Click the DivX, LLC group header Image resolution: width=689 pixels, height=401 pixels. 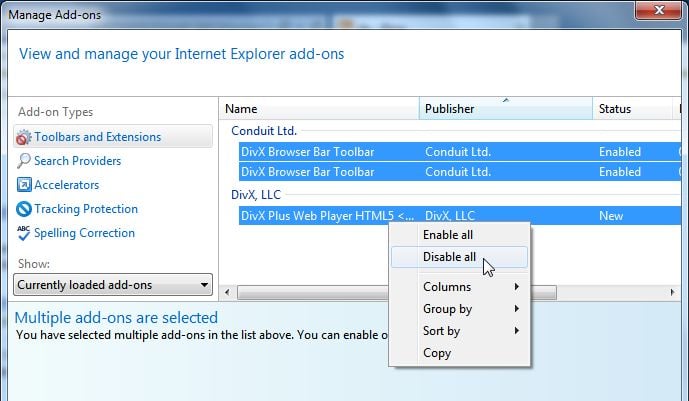(256, 195)
